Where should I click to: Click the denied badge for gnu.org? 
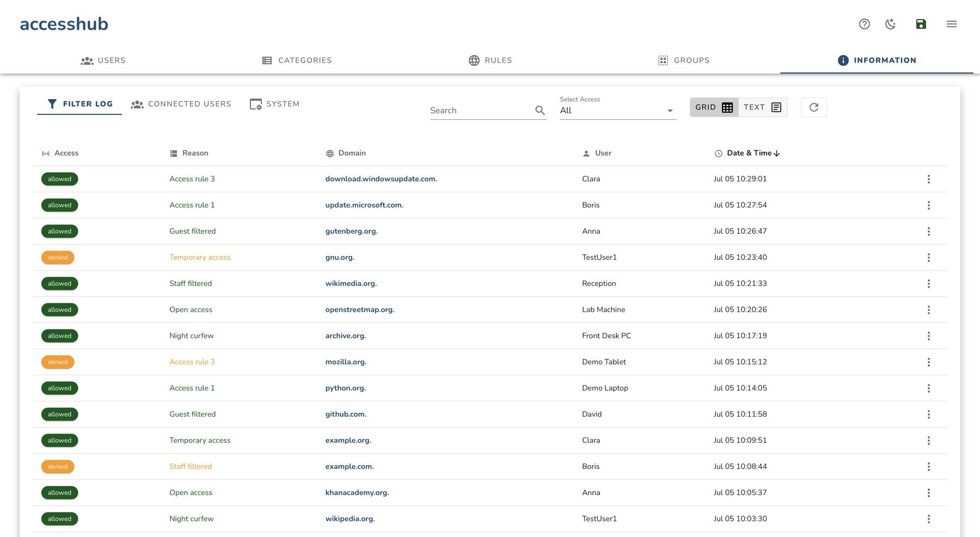58,258
